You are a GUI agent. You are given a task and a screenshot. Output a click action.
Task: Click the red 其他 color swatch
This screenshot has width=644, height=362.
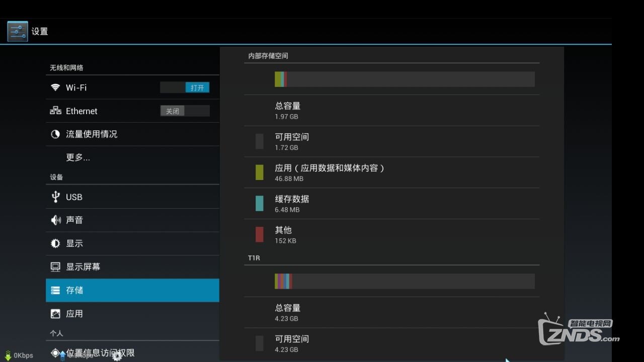click(260, 234)
